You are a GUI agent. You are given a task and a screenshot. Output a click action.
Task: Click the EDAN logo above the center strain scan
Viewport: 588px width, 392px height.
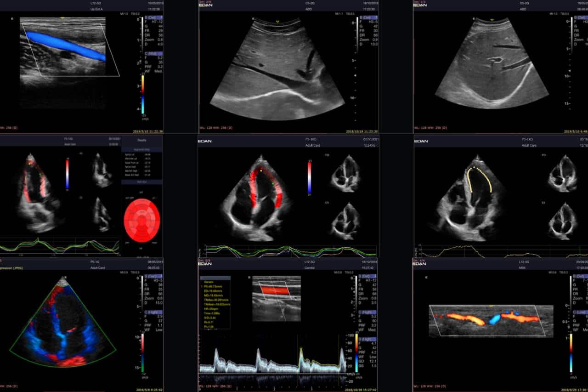pyautogui.click(x=204, y=141)
